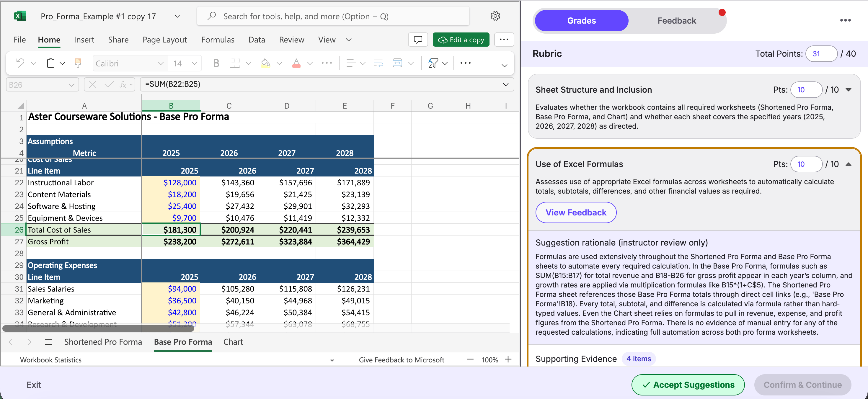Image resolution: width=868 pixels, height=399 pixels.
Task: Toggle Bold formatting
Action: (x=216, y=63)
